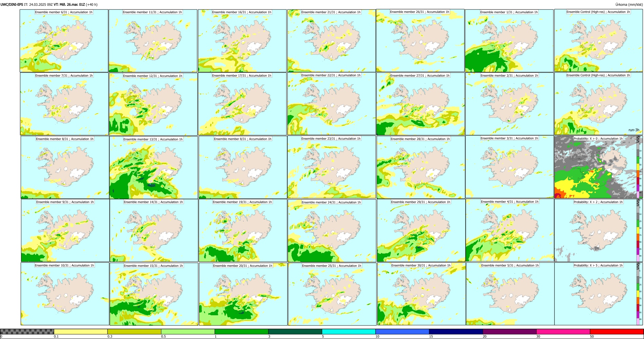Select the light green 0.5–1 legend swatch

(x=188, y=332)
